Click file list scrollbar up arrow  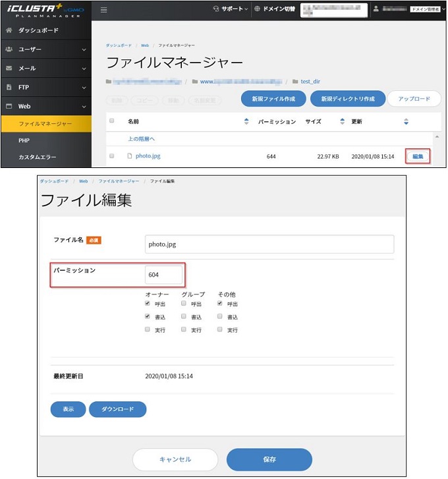pos(437,137)
